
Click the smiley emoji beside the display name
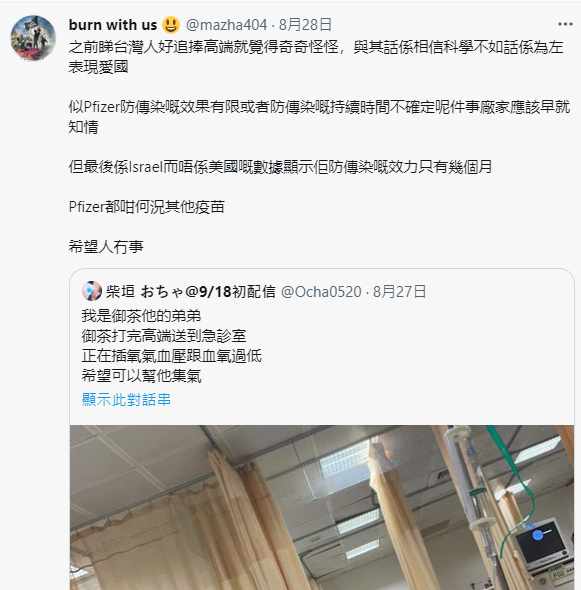(170, 25)
